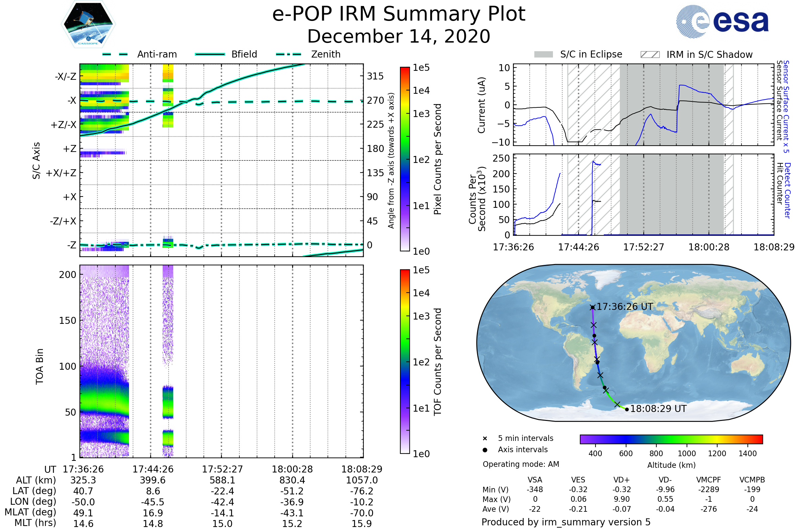Click the Bfield solid line legend marker
Image resolution: width=798 pixels, height=532 pixels.
click(210, 54)
